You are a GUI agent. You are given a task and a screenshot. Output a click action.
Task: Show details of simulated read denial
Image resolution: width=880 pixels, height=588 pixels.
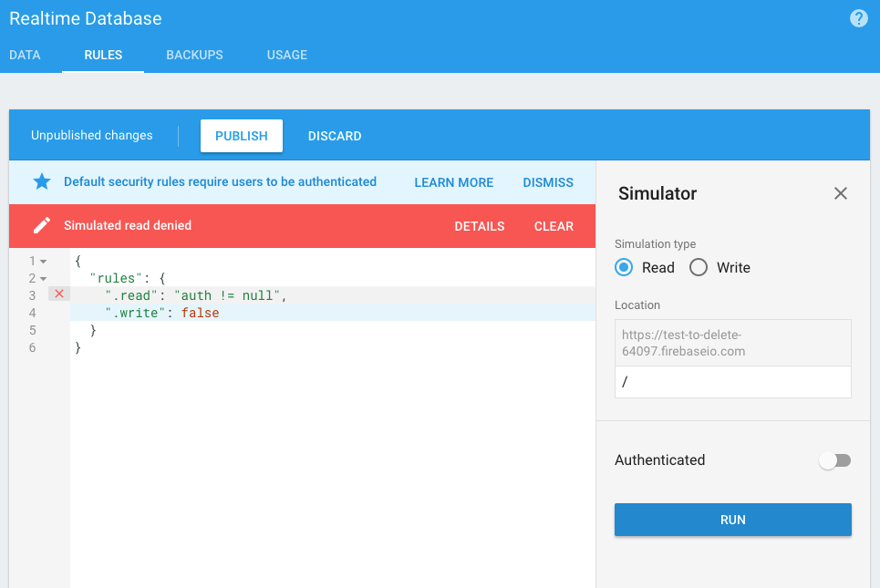pyautogui.click(x=479, y=226)
